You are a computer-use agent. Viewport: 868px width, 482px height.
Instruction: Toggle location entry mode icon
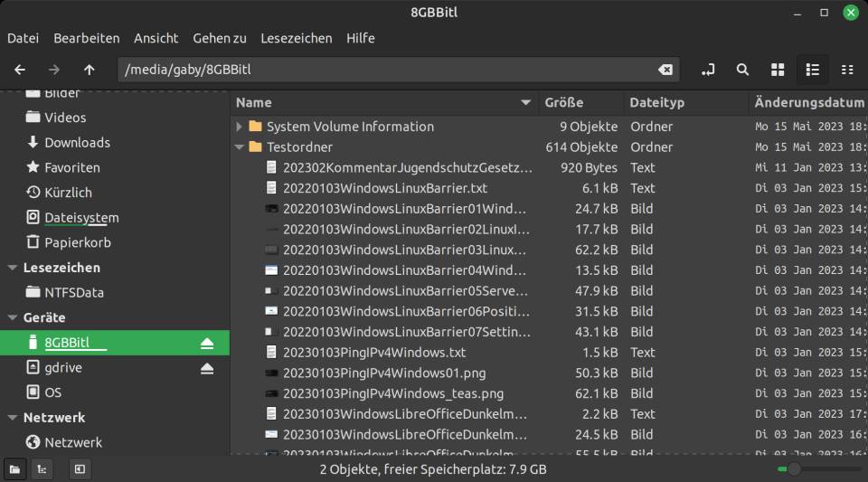click(x=708, y=70)
